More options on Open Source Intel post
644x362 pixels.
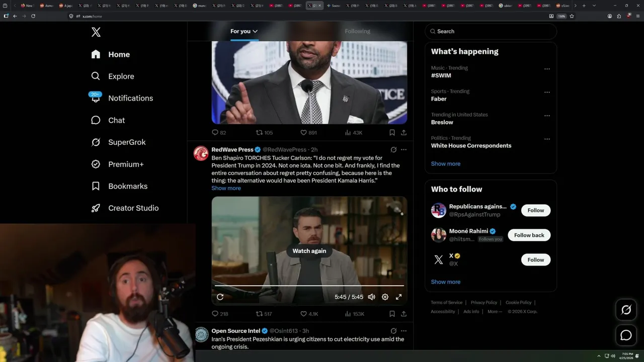(x=404, y=331)
